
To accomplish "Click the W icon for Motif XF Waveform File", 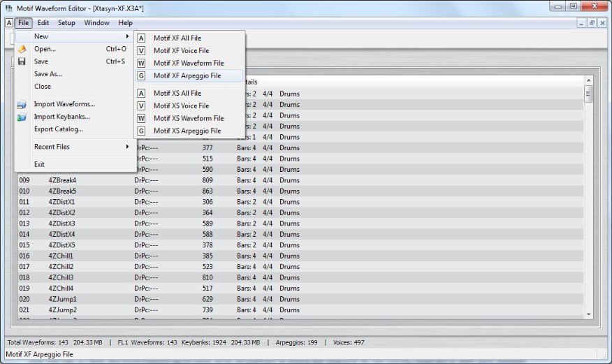I will pos(141,63).
